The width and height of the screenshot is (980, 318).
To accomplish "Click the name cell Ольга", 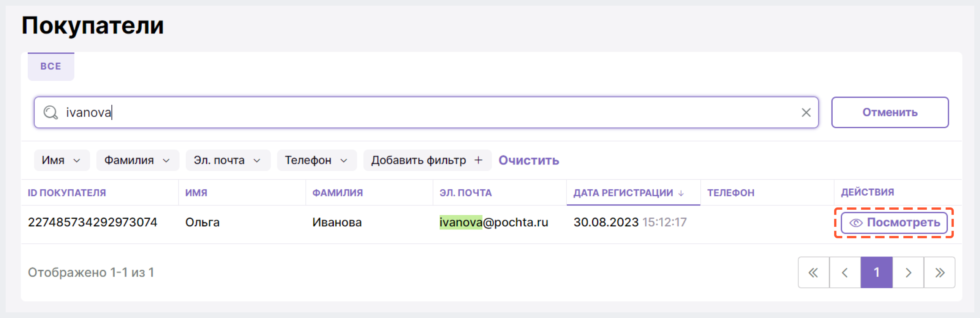I will pyautogui.click(x=202, y=222).
